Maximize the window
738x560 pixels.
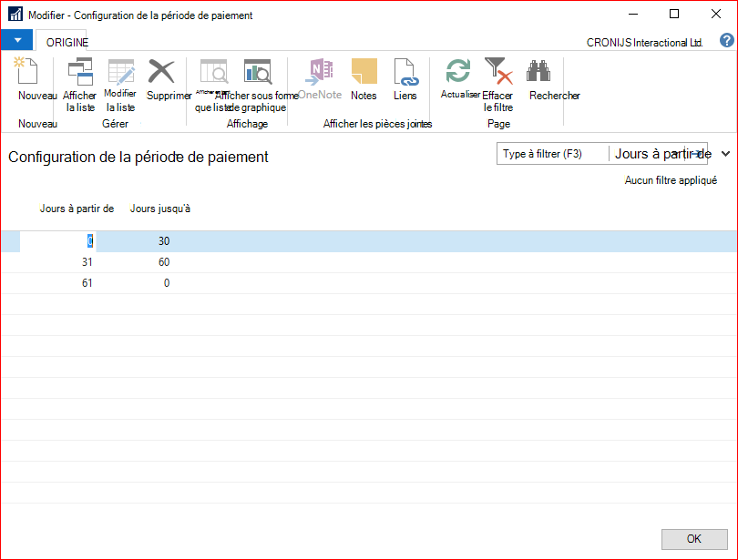(674, 14)
